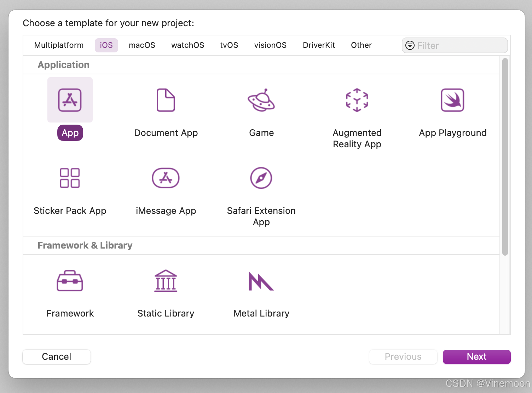Select the Sticker Pack App grid icon
This screenshot has height=393, width=532.
[x=70, y=178]
